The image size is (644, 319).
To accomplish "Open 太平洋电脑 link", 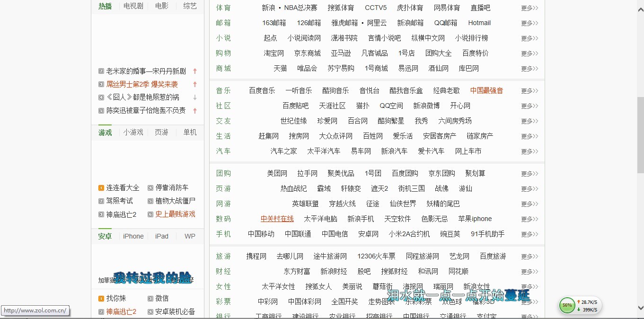I will 321,219.
